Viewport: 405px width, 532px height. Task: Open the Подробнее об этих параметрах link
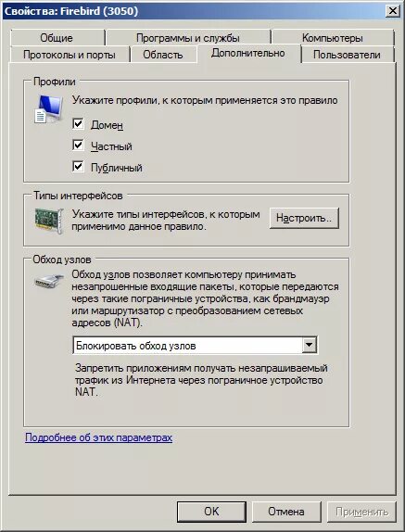(99, 437)
